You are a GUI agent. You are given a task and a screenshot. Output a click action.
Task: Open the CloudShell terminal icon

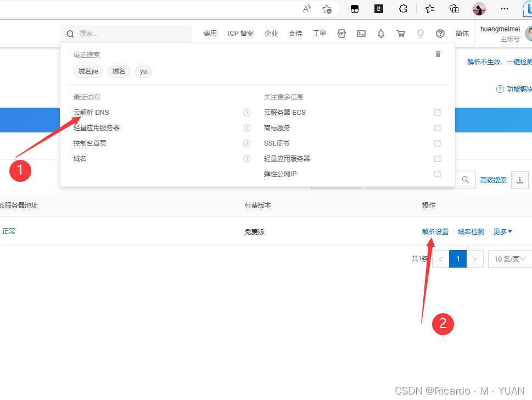click(361, 34)
